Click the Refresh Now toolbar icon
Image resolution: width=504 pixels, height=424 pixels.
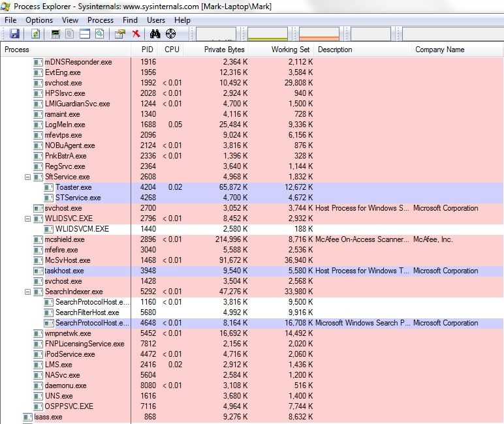[36, 34]
